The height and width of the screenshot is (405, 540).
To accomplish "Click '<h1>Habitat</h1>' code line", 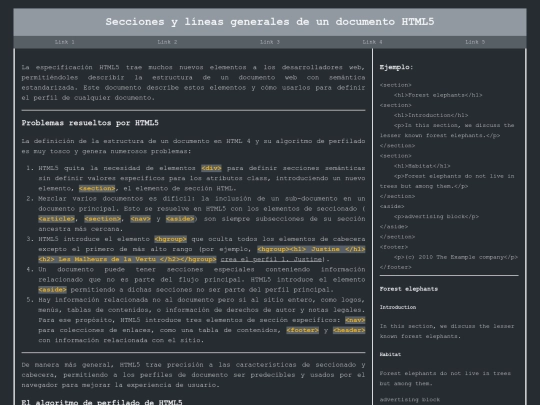I will [422, 166].
